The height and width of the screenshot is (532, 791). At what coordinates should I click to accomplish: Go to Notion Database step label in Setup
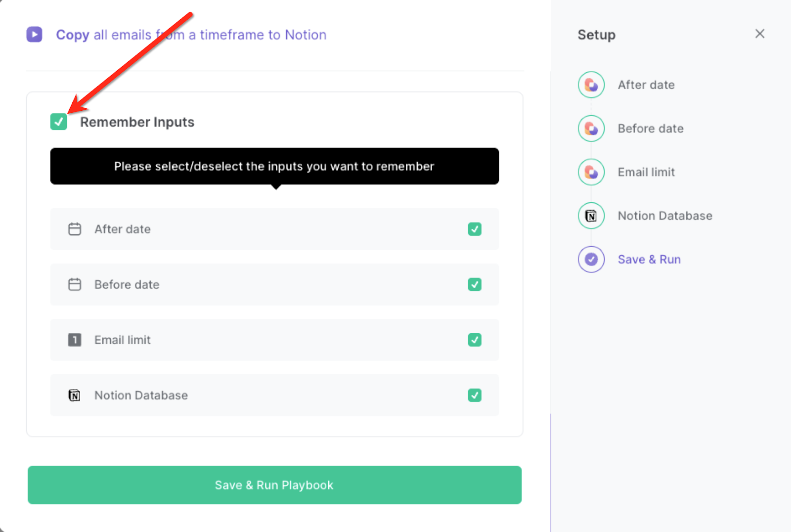[x=665, y=216]
